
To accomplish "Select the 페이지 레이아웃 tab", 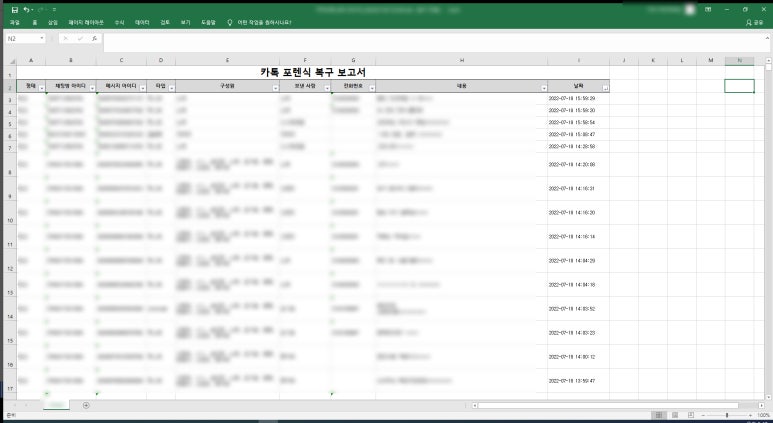I will [x=86, y=23].
